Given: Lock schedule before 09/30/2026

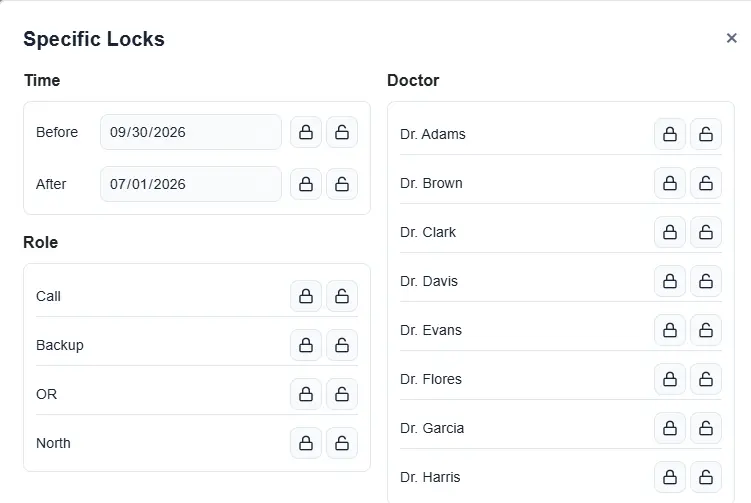Looking at the screenshot, I should click(x=306, y=132).
